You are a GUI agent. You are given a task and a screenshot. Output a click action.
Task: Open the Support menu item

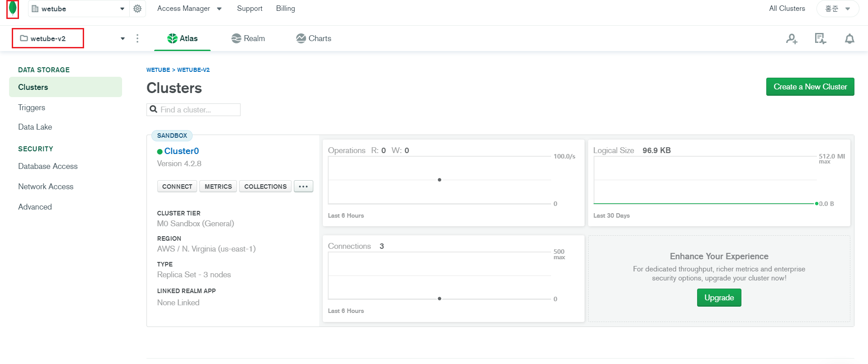[250, 9]
